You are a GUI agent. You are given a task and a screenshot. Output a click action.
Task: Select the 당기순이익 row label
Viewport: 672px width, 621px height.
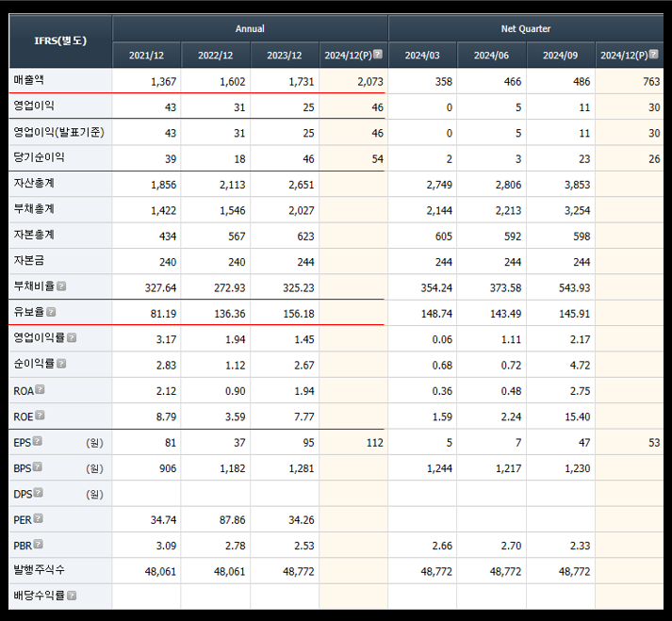(x=39, y=157)
